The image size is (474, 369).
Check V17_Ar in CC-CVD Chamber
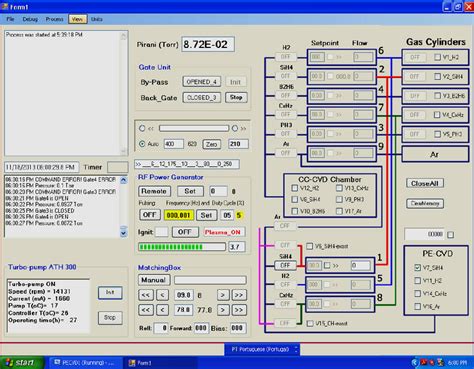[339, 211]
